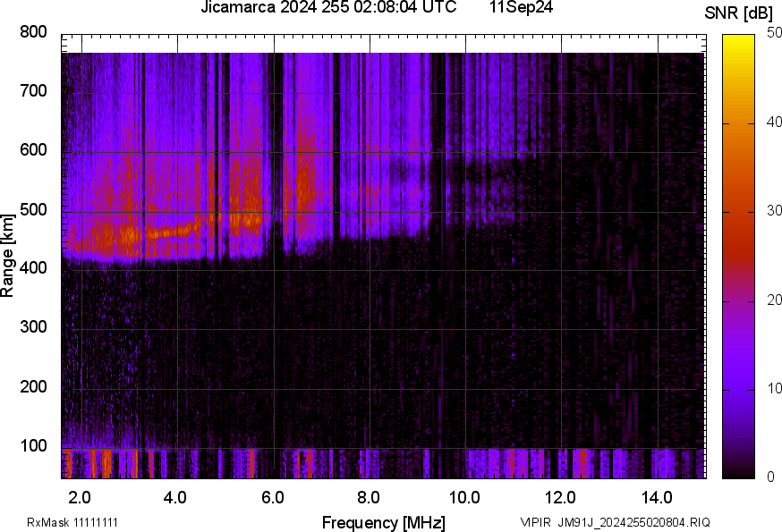Click the 11Sep24 date label

tap(521, 8)
